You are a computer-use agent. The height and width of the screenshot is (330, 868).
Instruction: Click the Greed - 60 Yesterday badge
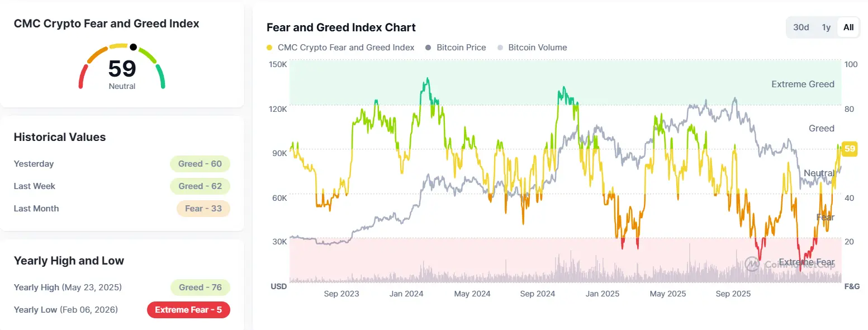pyautogui.click(x=200, y=164)
